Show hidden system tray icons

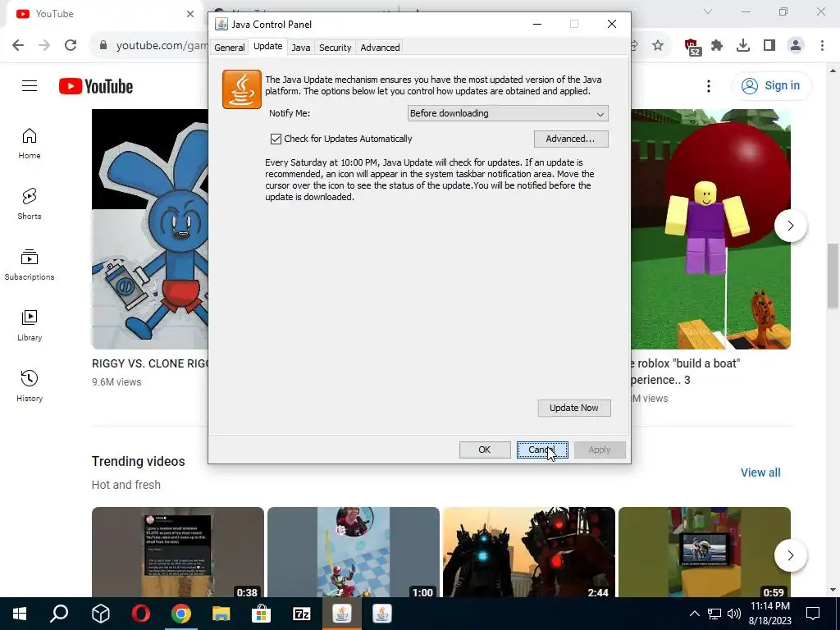coord(694,614)
